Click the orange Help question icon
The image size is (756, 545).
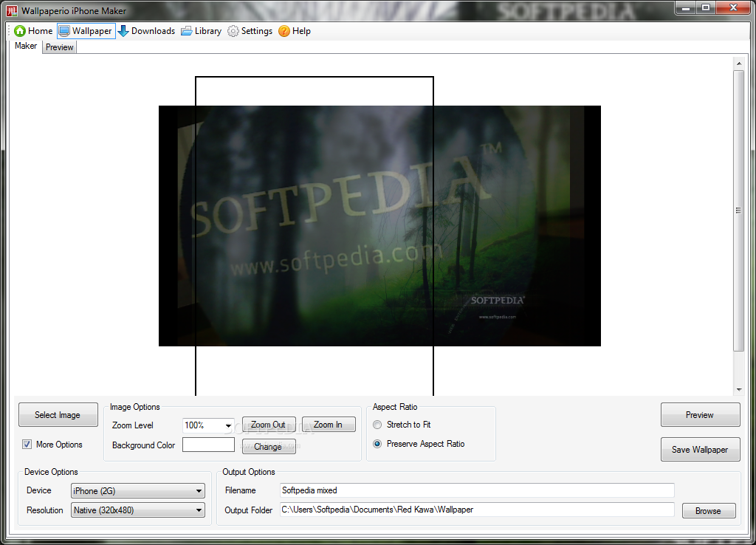click(x=284, y=31)
